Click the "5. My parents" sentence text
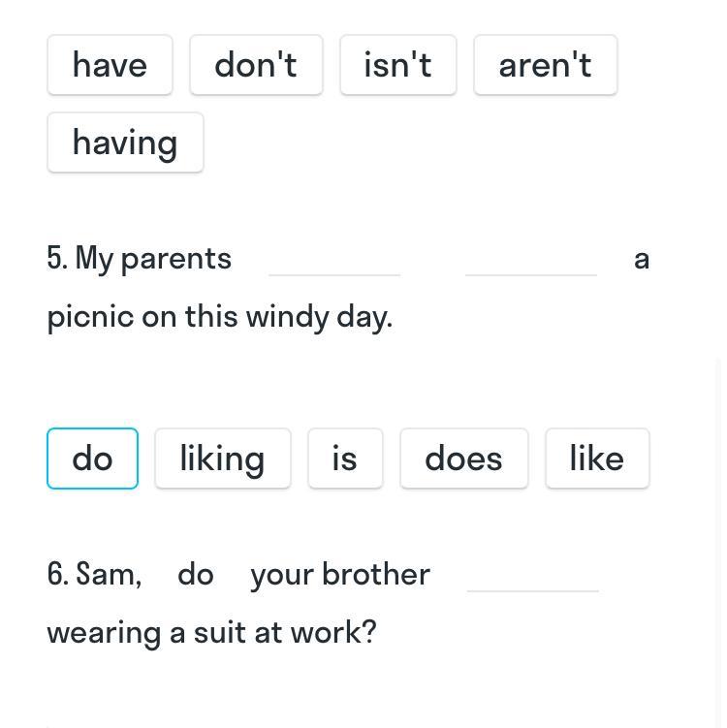The width and height of the screenshot is (727, 728). tap(140, 258)
